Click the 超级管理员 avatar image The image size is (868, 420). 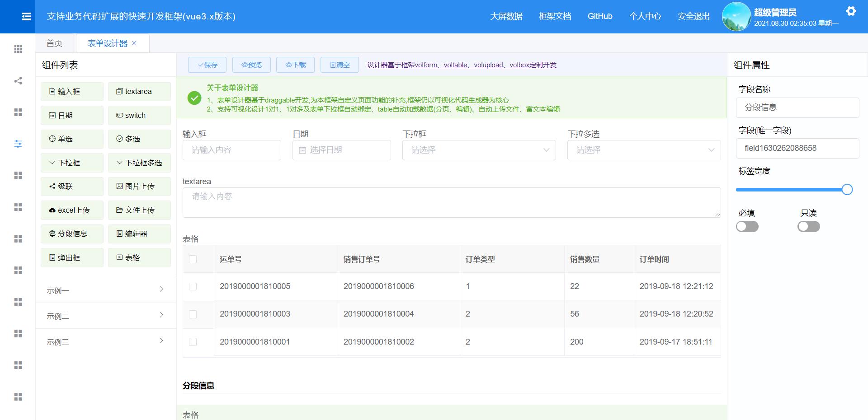pos(736,17)
